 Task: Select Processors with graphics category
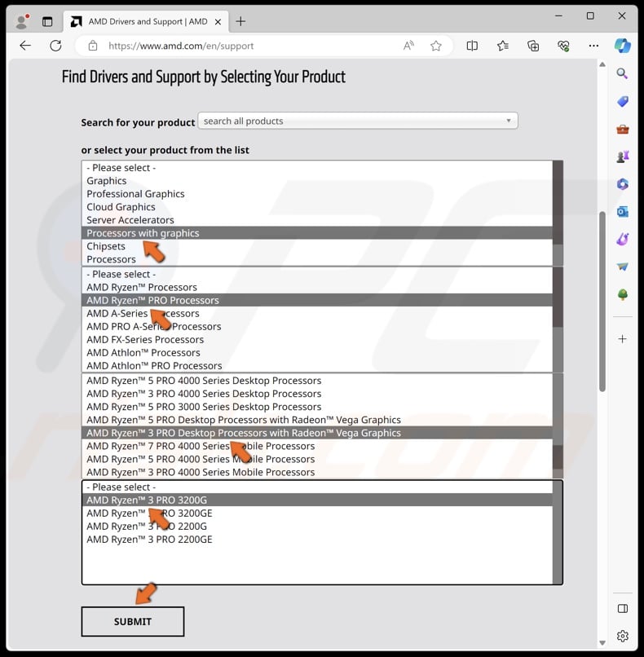coord(317,233)
